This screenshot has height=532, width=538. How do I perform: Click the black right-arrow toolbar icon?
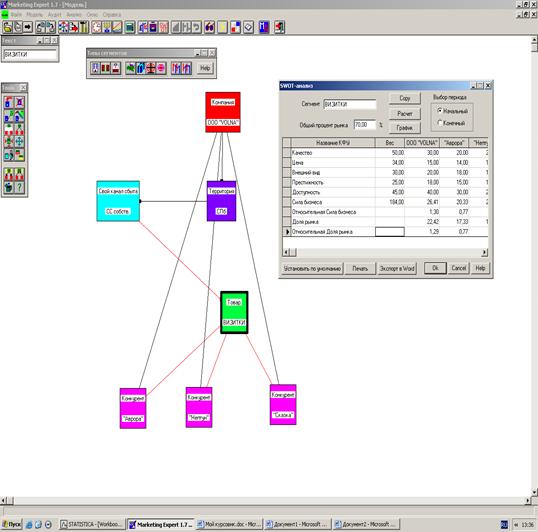28,27
